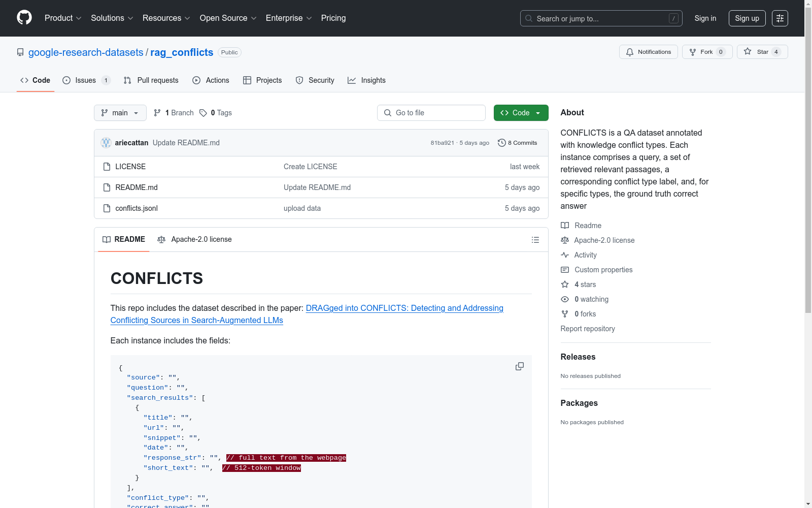Open the README.md file
The height and width of the screenshot is (508, 812).
137,187
